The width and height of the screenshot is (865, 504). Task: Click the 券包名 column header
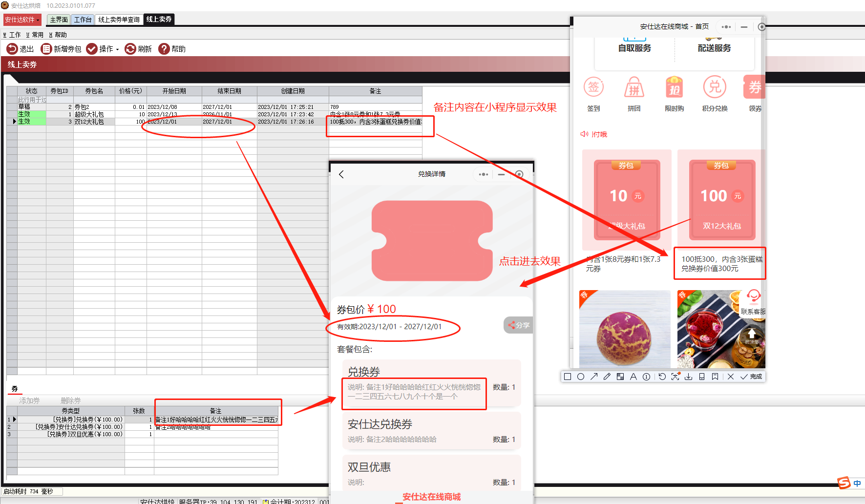94,91
